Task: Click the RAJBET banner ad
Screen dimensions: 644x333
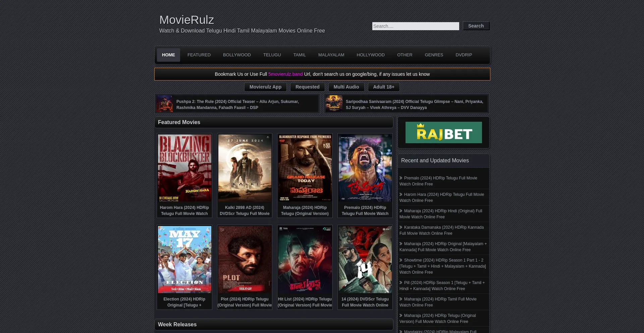Action: (x=443, y=132)
